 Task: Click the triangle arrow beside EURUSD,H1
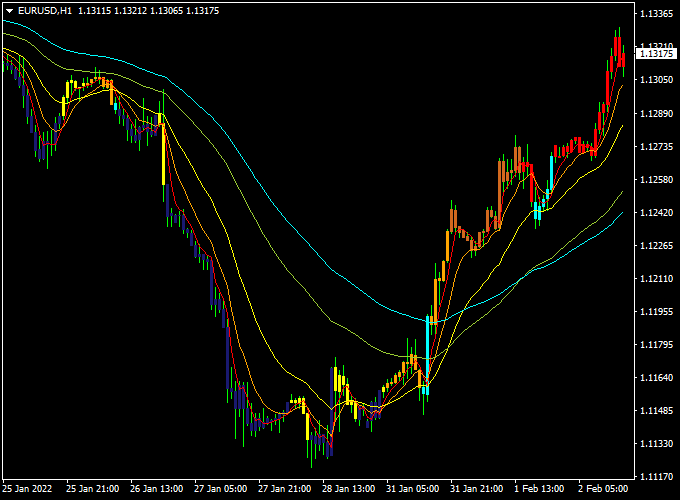coord(9,11)
